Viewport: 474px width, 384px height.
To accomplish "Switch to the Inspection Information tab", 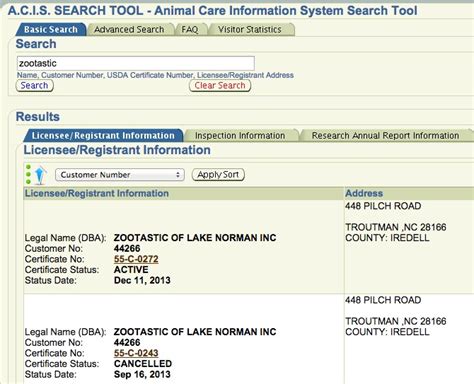I will [240, 136].
